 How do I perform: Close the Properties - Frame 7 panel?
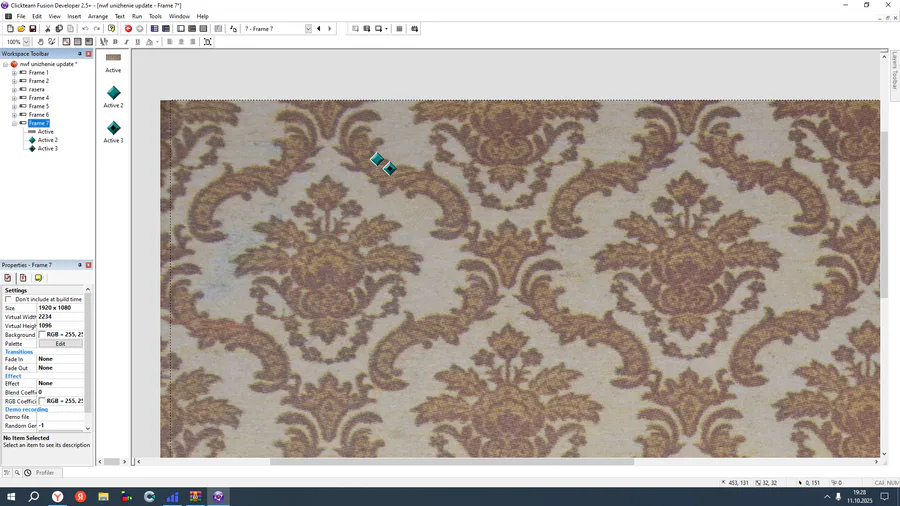(88, 265)
